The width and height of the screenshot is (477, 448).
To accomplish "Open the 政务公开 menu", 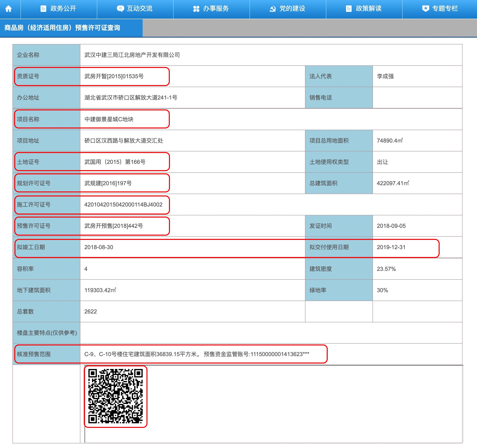I will [x=63, y=9].
